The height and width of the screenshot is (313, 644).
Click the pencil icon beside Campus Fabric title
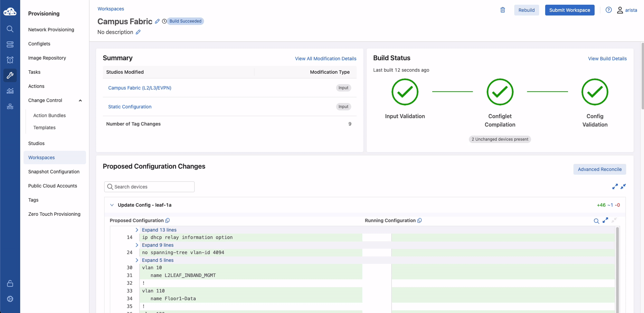pos(157,21)
